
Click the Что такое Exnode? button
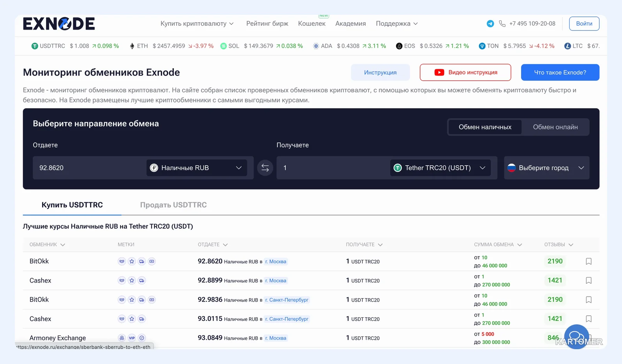pos(560,72)
